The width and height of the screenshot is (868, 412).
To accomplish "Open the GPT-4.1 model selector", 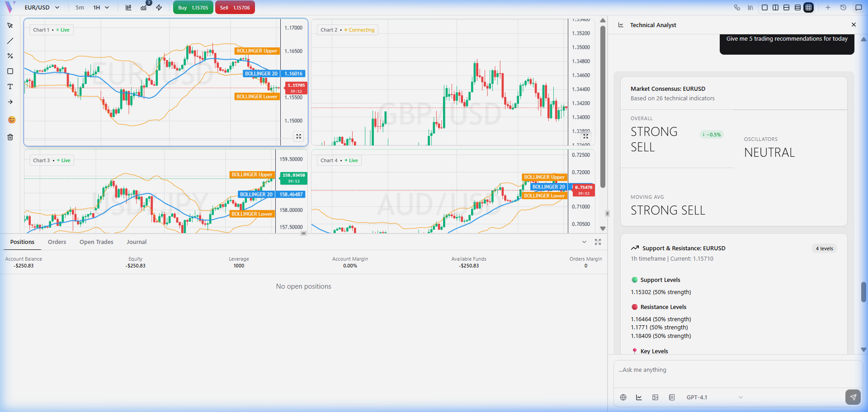I will click(714, 397).
